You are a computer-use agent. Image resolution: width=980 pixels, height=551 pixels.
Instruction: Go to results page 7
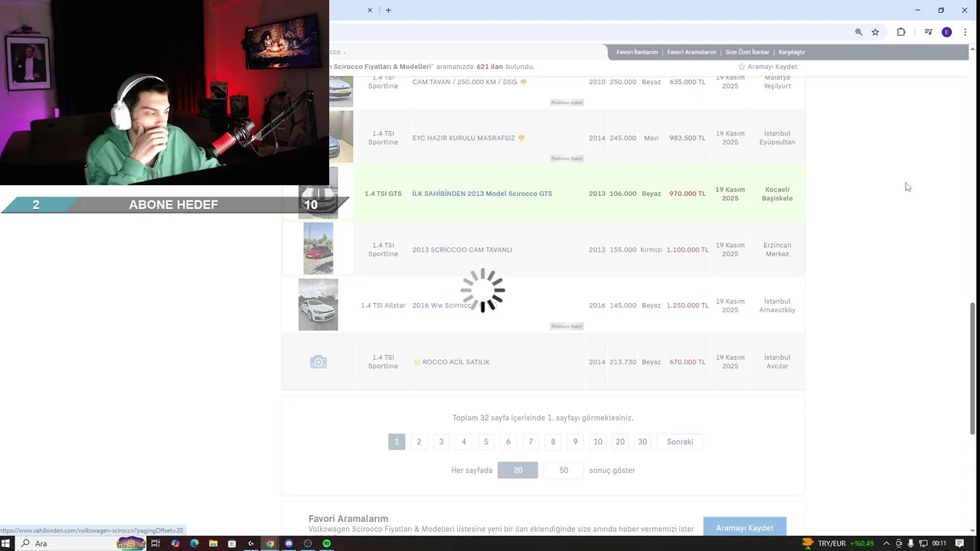click(531, 442)
